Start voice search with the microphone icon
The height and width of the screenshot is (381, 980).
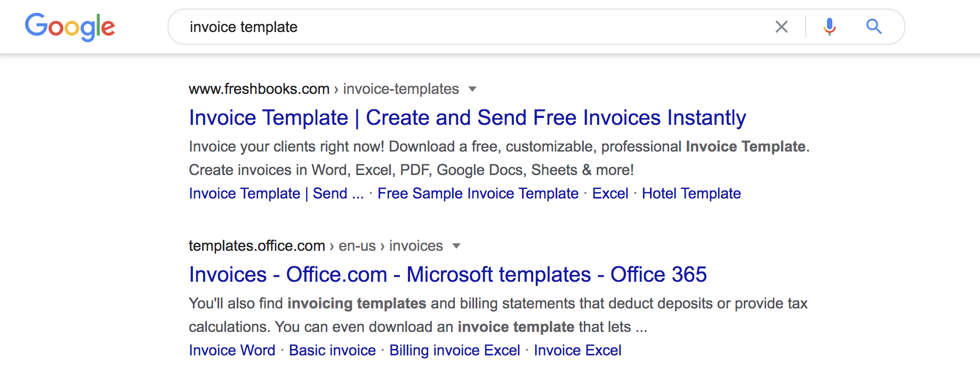(830, 27)
